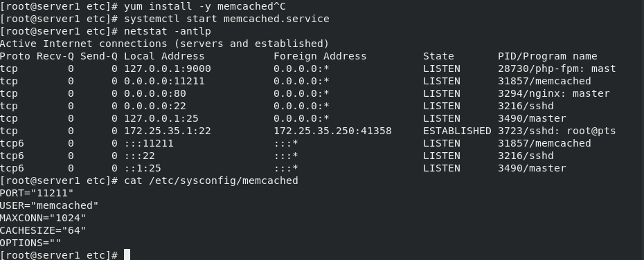644x260 pixels.
Task: Click the 'Local Address' column header
Action: click(x=164, y=56)
